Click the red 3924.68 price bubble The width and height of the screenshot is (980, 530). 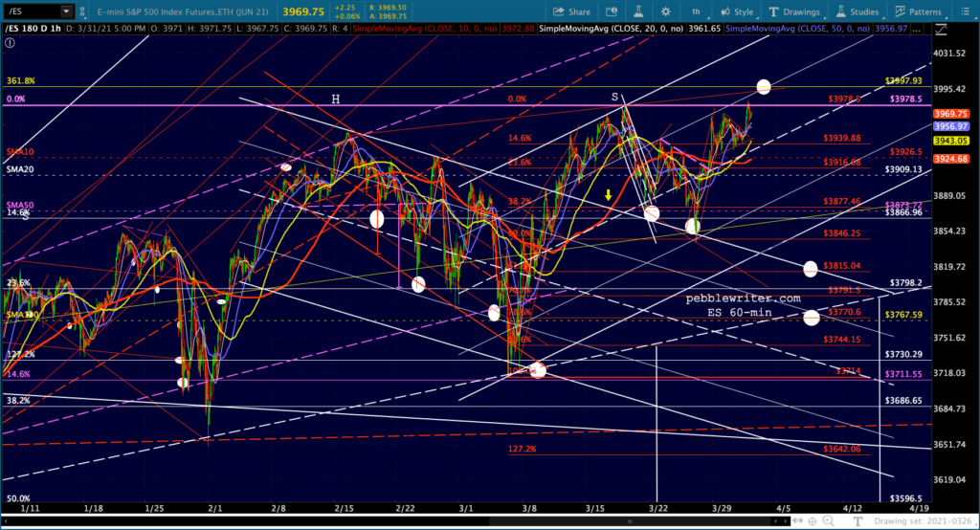point(950,159)
